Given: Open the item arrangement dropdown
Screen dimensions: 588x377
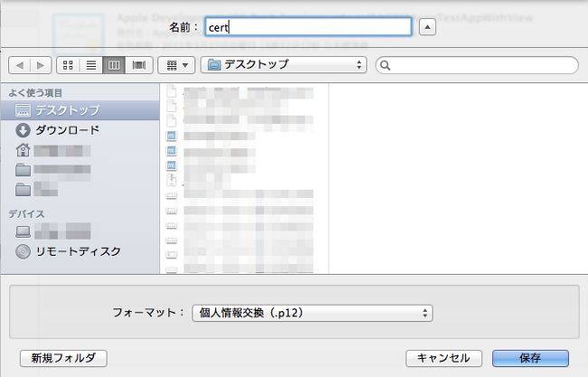Looking at the screenshot, I should 176,65.
